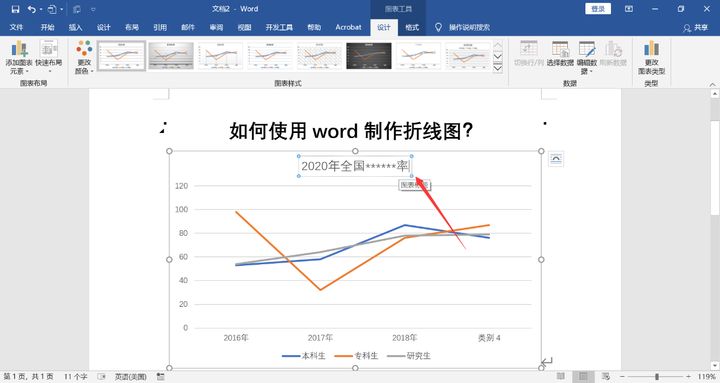Expand the full chart styles gallery
This screenshot has width=720, height=383.
(497, 68)
